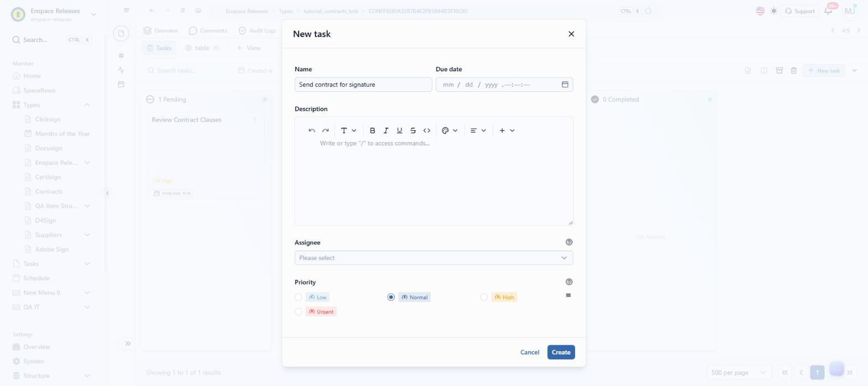This screenshot has height=386, width=868.
Task: Click the task Name input field
Action: pos(363,85)
